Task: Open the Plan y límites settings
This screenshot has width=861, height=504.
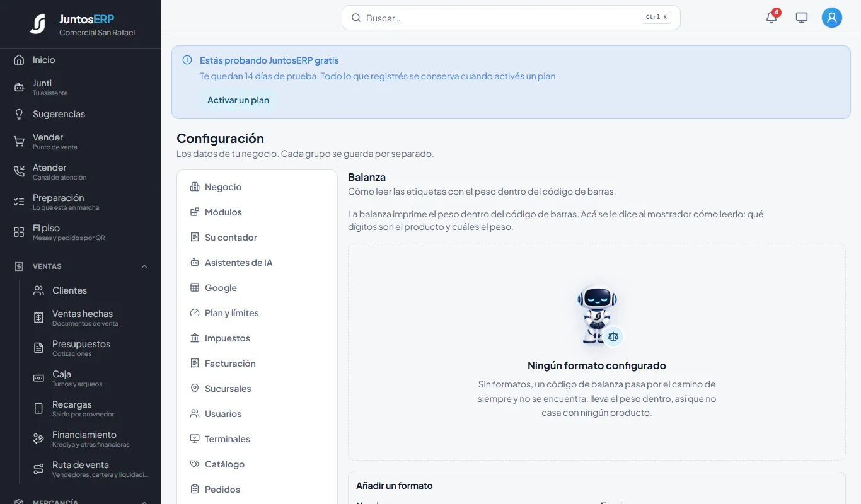Action: 257,313
